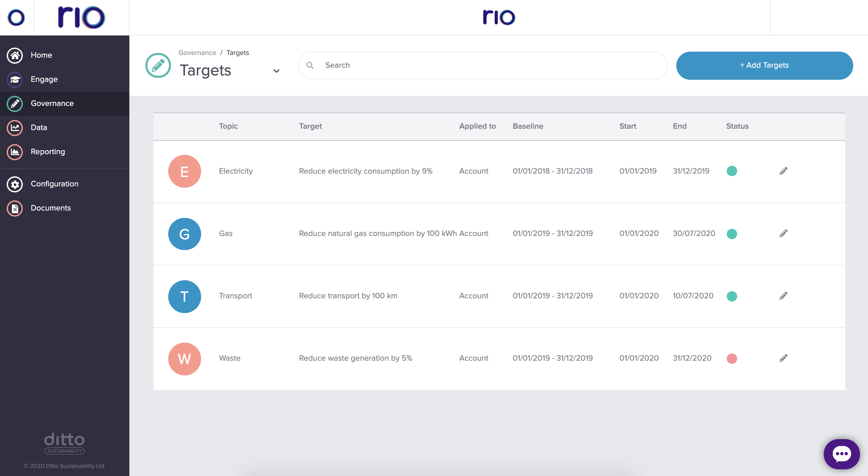Click the Governance breadcrumb link
The height and width of the screenshot is (476, 868).
[197, 53]
